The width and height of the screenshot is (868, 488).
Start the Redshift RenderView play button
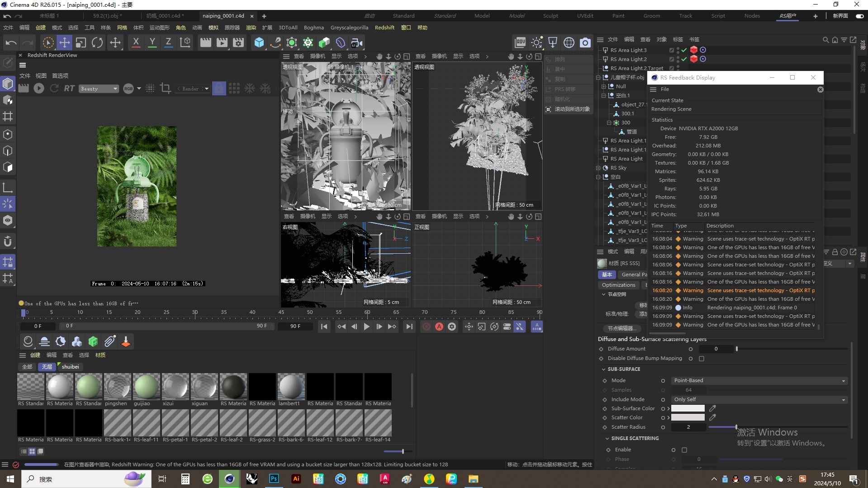[x=39, y=88]
